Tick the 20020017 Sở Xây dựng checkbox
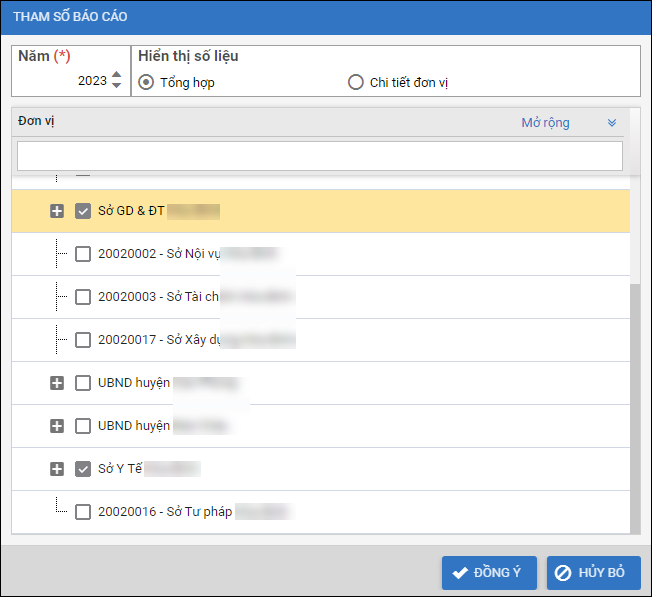Image resolution: width=652 pixels, height=597 pixels. 83,340
